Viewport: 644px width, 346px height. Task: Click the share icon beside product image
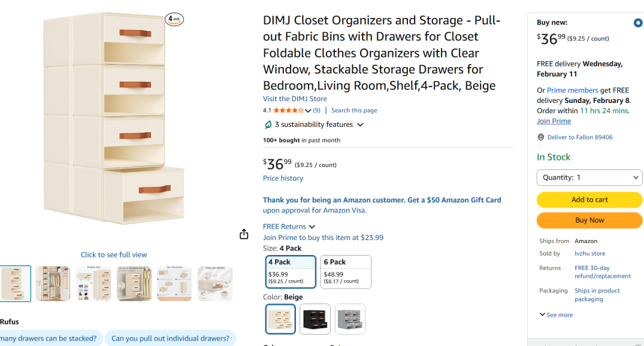tap(244, 234)
